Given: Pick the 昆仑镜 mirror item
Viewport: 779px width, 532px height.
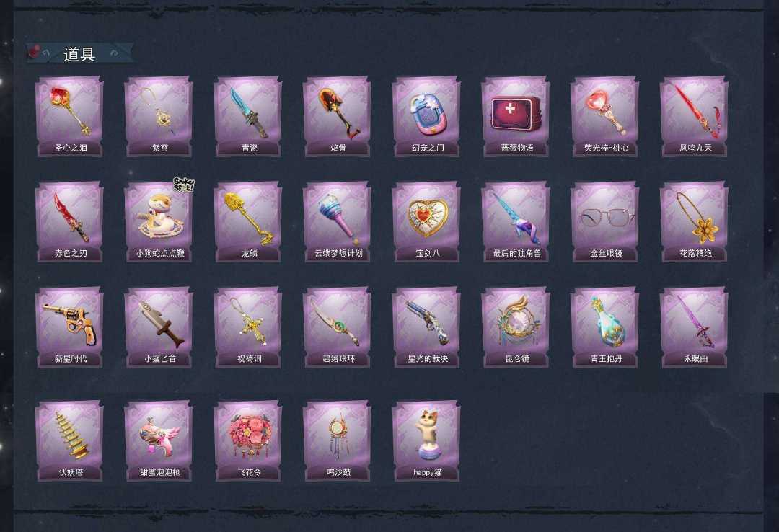Looking at the screenshot, I should (x=516, y=327).
